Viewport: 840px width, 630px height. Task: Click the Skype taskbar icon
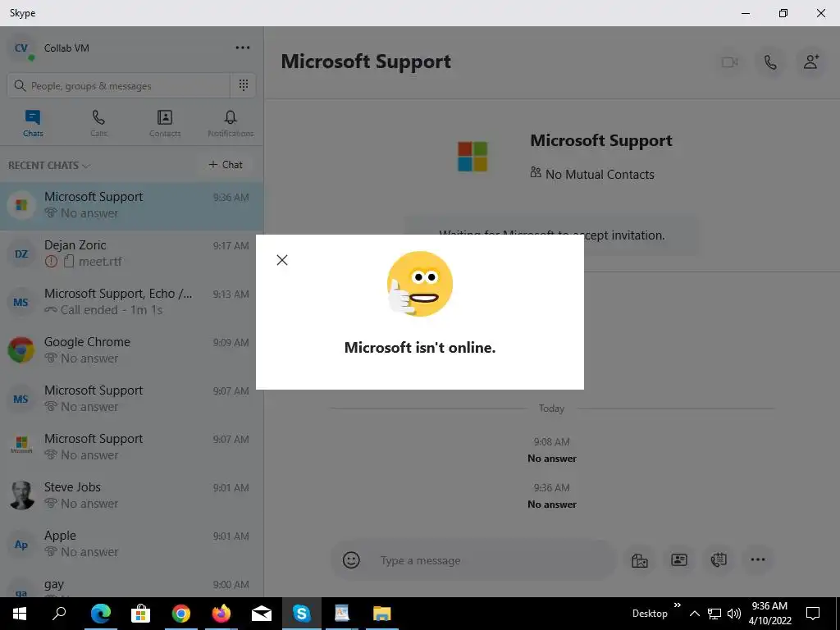click(x=302, y=614)
